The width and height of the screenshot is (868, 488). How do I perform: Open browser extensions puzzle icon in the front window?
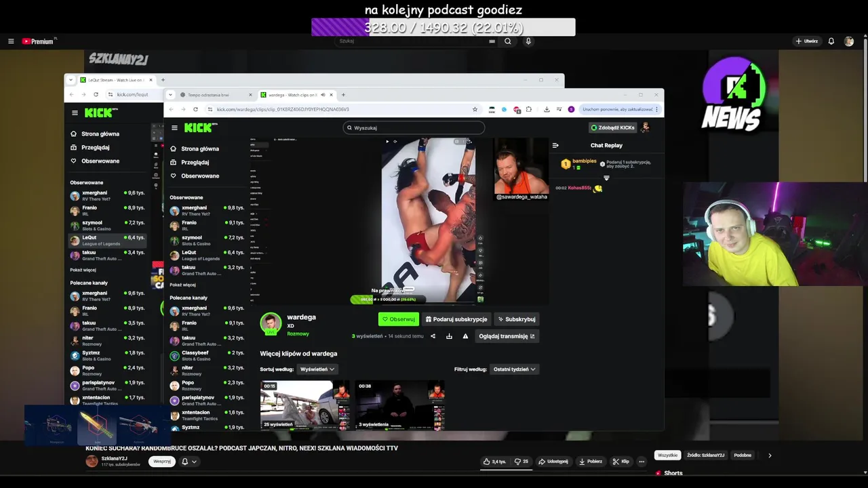tap(529, 109)
